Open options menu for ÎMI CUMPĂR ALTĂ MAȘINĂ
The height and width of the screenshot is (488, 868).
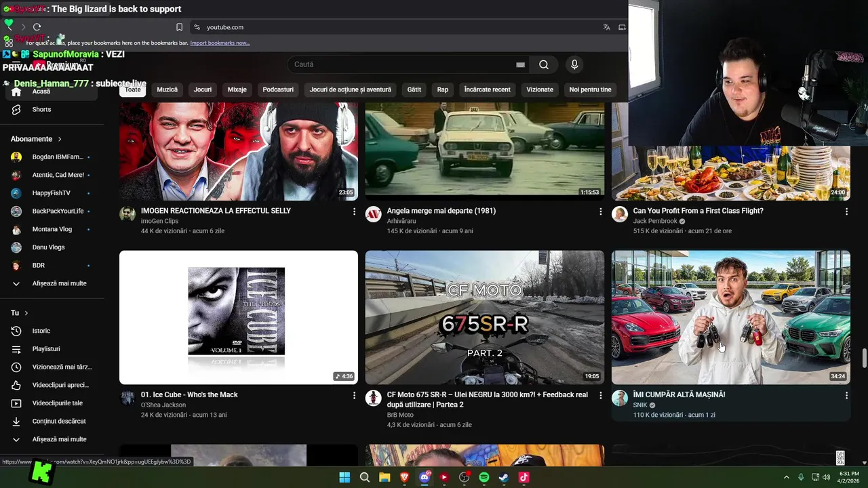[x=846, y=395]
